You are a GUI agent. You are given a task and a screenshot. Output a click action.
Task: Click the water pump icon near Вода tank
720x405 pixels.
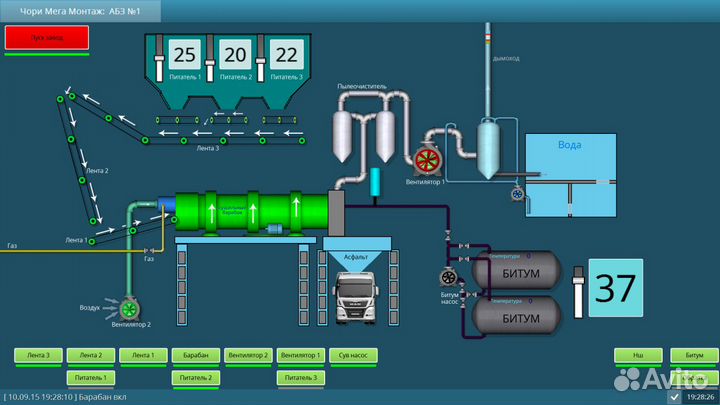(x=517, y=195)
